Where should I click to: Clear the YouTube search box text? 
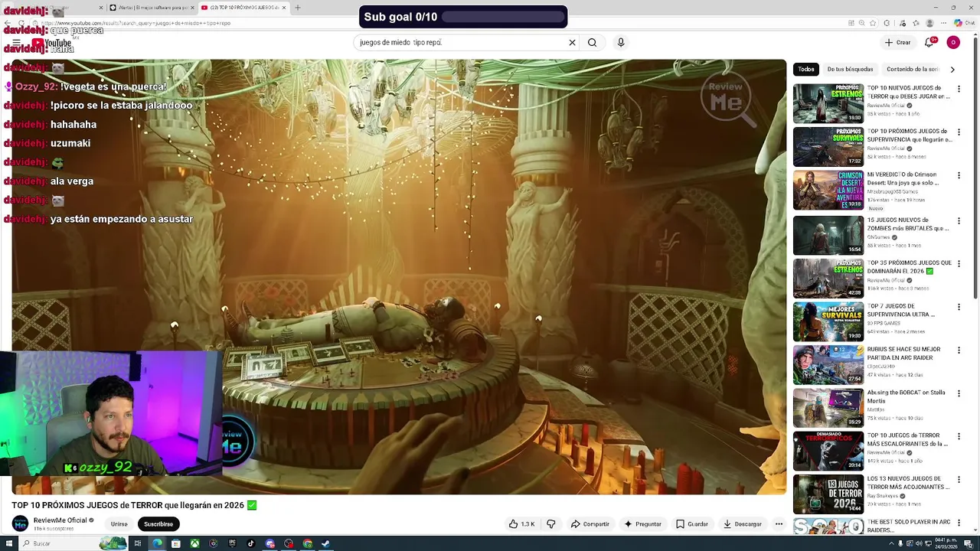[x=572, y=43]
